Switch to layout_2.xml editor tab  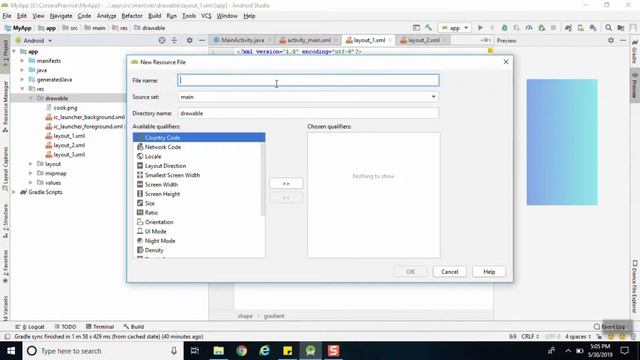(424, 40)
